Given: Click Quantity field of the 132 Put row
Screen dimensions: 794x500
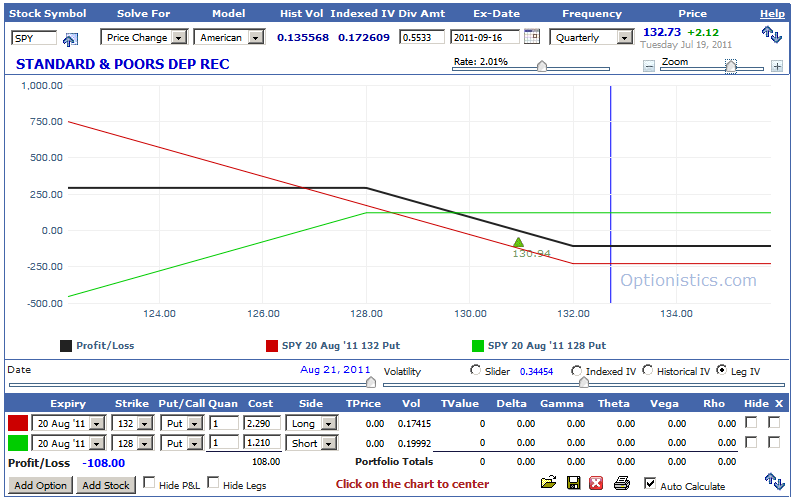Looking at the screenshot, I should click(x=224, y=424).
